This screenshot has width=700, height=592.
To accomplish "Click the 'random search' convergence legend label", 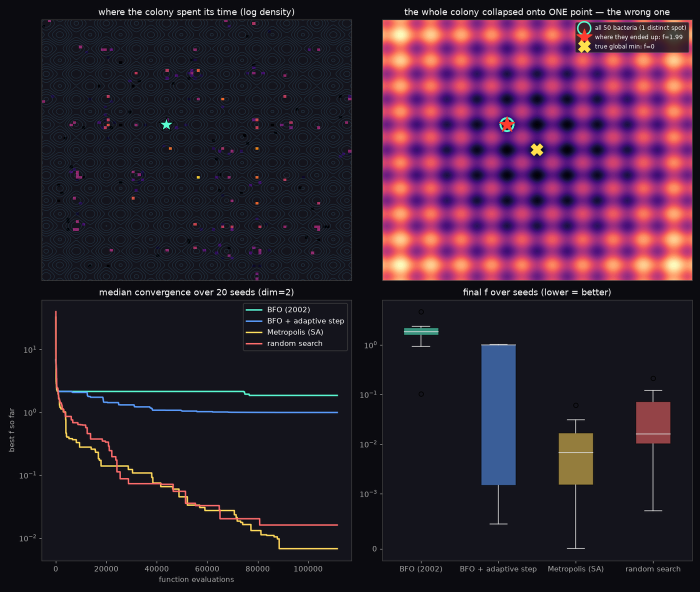I will 294,343.
